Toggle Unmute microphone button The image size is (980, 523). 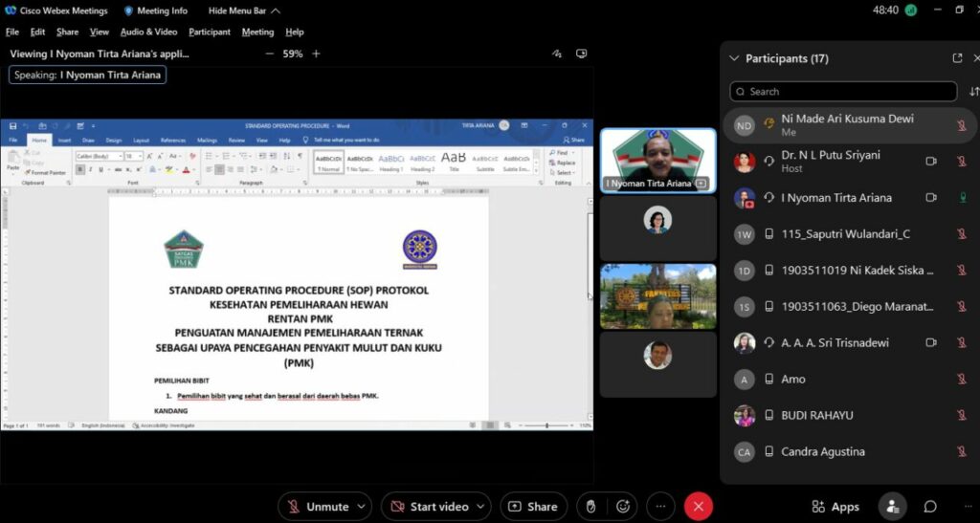[x=317, y=507]
